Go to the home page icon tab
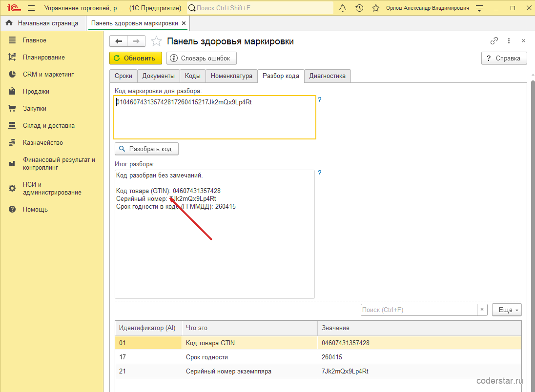 [9, 23]
